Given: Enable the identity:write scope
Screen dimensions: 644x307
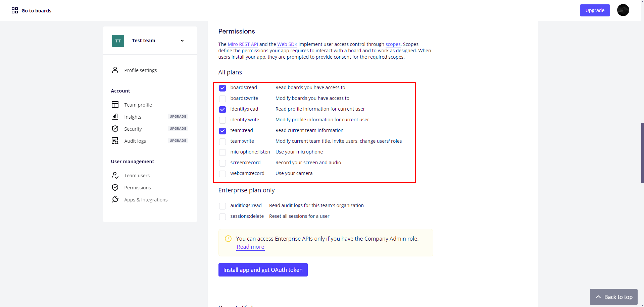Looking at the screenshot, I should tap(222, 120).
